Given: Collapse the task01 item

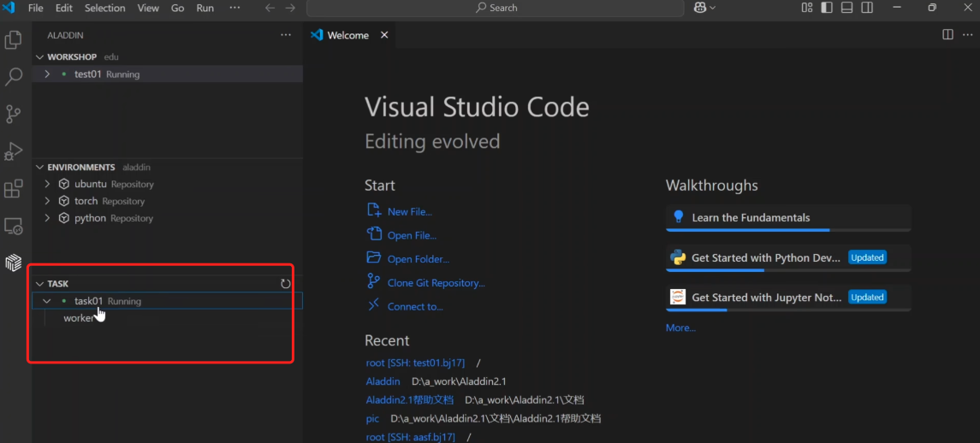Looking at the screenshot, I should (47, 301).
